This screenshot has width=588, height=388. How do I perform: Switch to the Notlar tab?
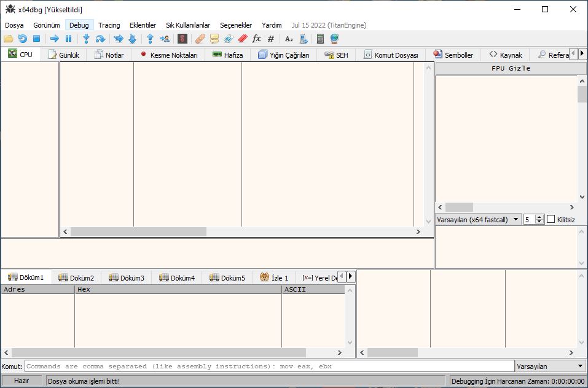(109, 55)
